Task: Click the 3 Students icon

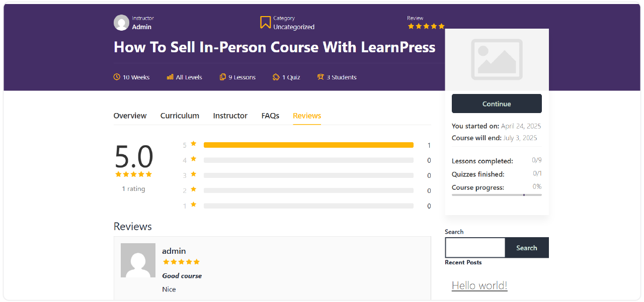Action: [320, 77]
